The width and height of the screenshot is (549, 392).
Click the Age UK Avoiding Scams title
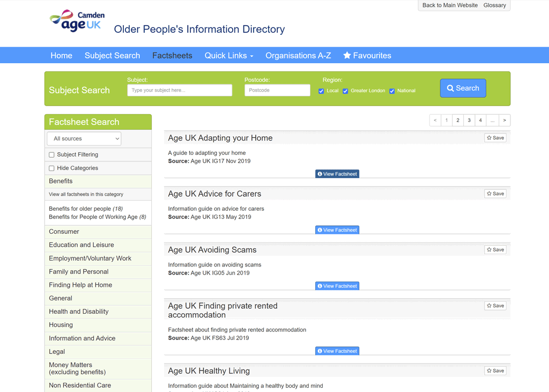(212, 250)
